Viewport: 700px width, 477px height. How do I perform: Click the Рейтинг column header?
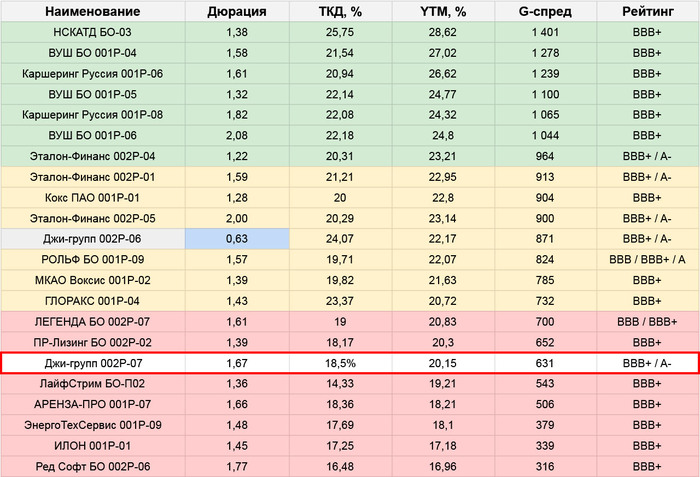(x=648, y=11)
